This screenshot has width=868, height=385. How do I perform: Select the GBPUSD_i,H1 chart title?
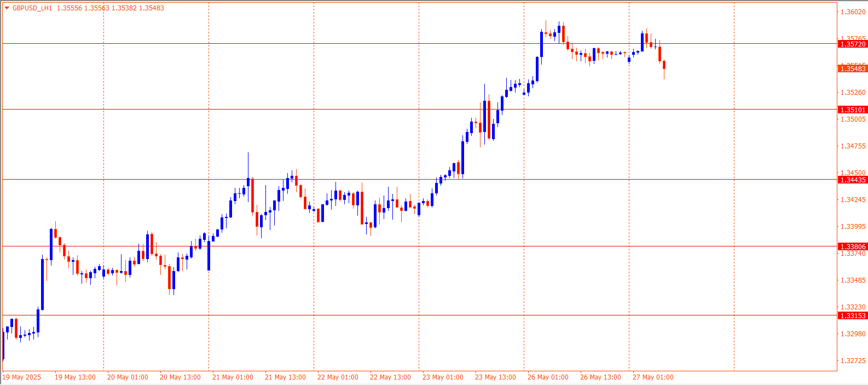coord(32,8)
